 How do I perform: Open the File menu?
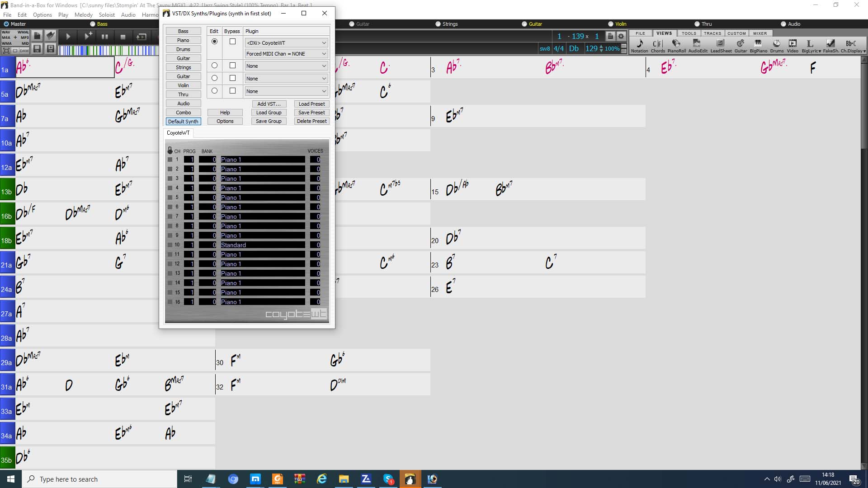click(x=7, y=15)
